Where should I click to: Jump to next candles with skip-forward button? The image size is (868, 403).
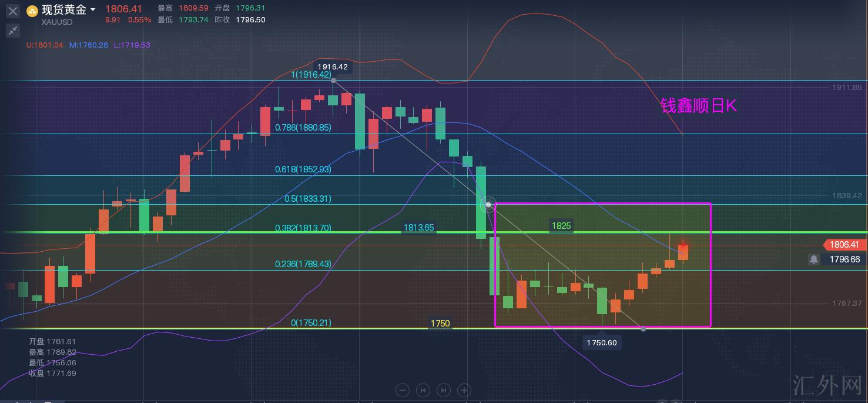coord(444,389)
